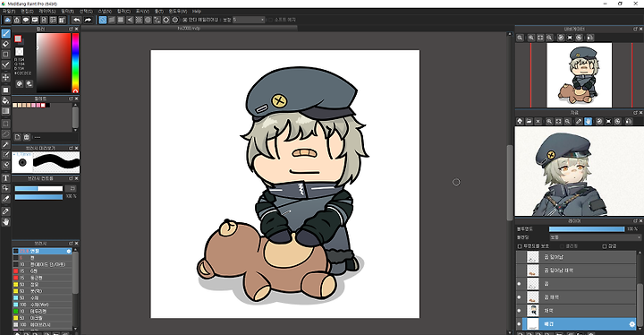Select the Lasso selection tool
The width and height of the screenshot is (644, 335).
5,133
